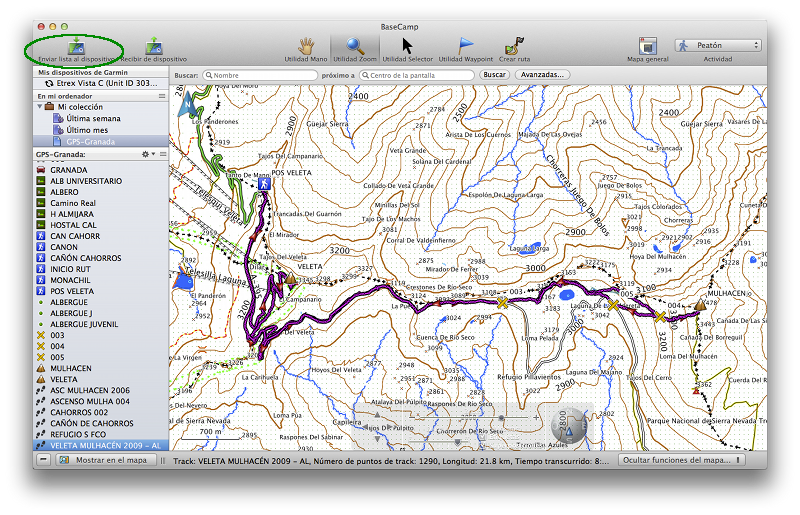Click the MULHACEN summit marker on the map
The image size is (800, 515).
point(701,305)
